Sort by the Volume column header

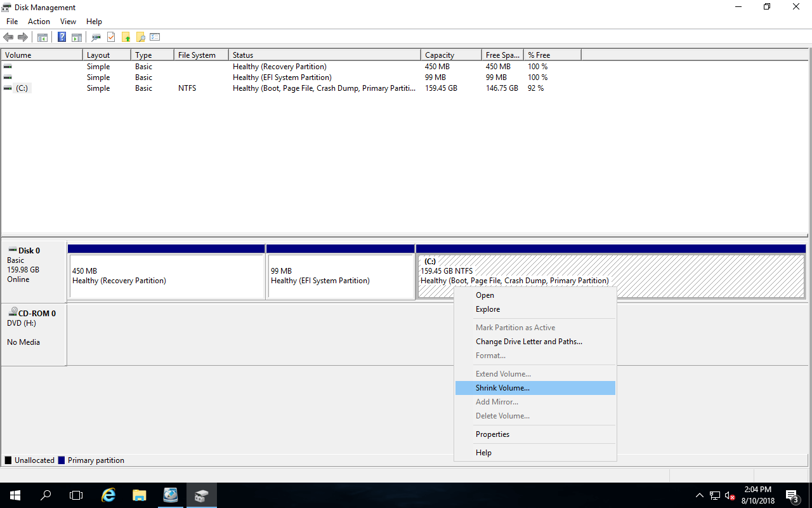(42, 55)
